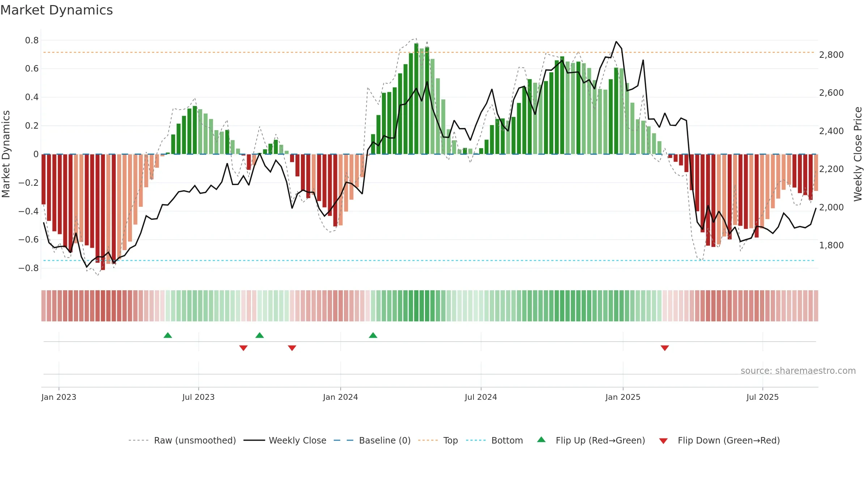Toggle the Bottom legend entry
868x488 pixels.
click(494, 440)
